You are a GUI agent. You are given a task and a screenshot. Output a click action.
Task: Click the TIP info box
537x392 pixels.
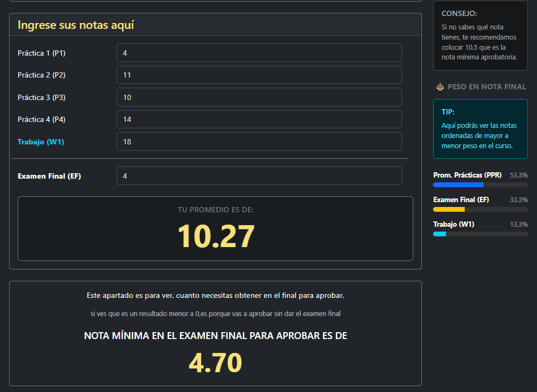pos(480,129)
